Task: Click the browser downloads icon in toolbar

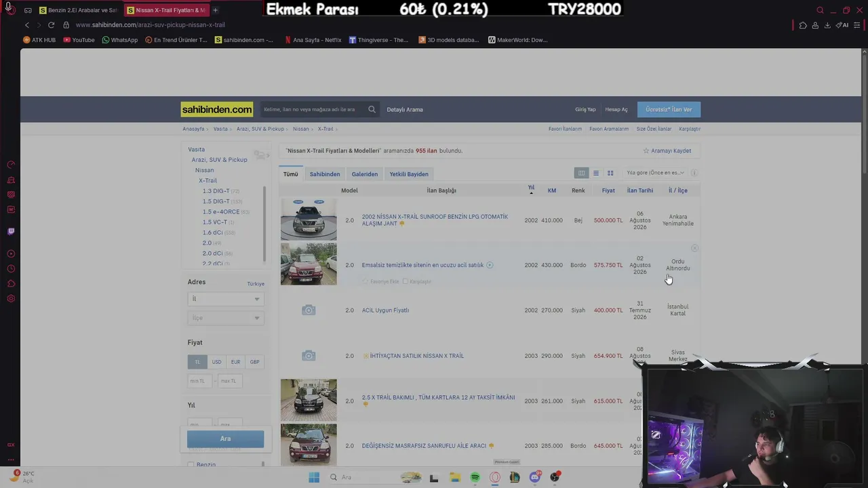Action: [x=827, y=25]
